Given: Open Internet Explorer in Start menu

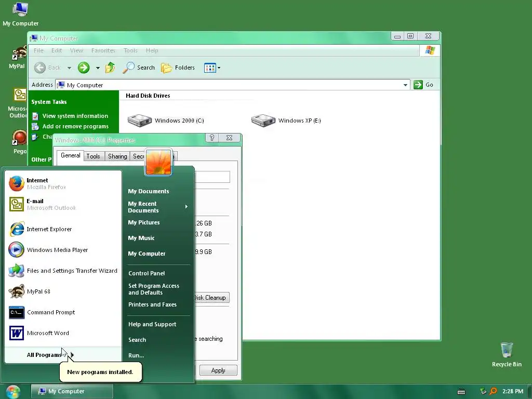Looking at the screenshot, I should 63,229.
